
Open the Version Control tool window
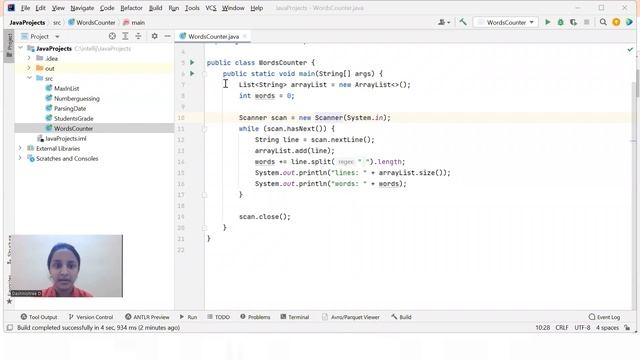click(91, 317)
